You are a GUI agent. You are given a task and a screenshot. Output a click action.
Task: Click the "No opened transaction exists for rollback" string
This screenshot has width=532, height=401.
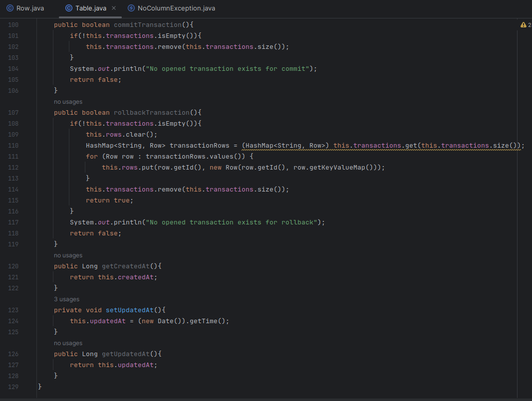pyautogui.click(x=232, y=222)
